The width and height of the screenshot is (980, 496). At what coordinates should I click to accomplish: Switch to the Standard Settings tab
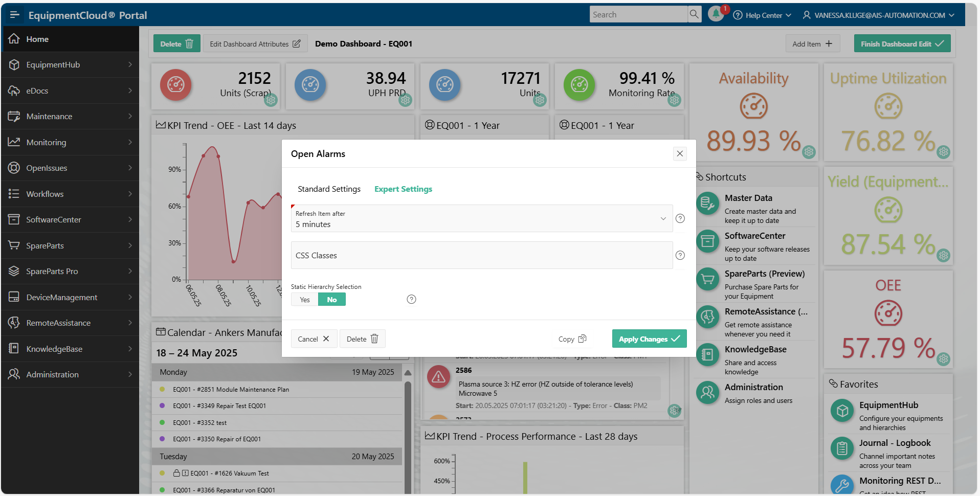[329, 189]
